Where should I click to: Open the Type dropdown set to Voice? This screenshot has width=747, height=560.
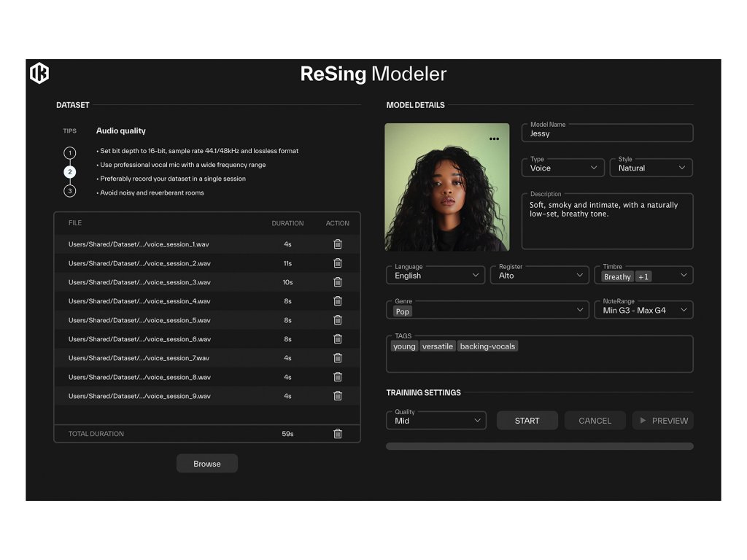[562, 168]
